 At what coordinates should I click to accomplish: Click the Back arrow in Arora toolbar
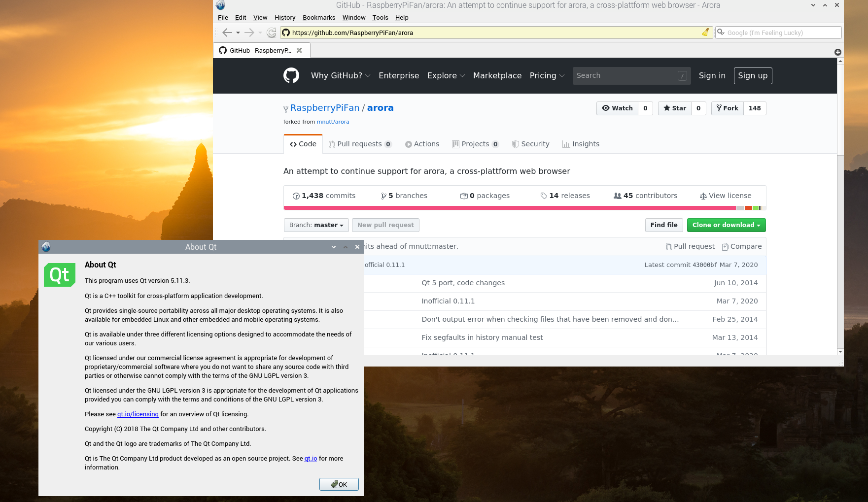[227, 33]
